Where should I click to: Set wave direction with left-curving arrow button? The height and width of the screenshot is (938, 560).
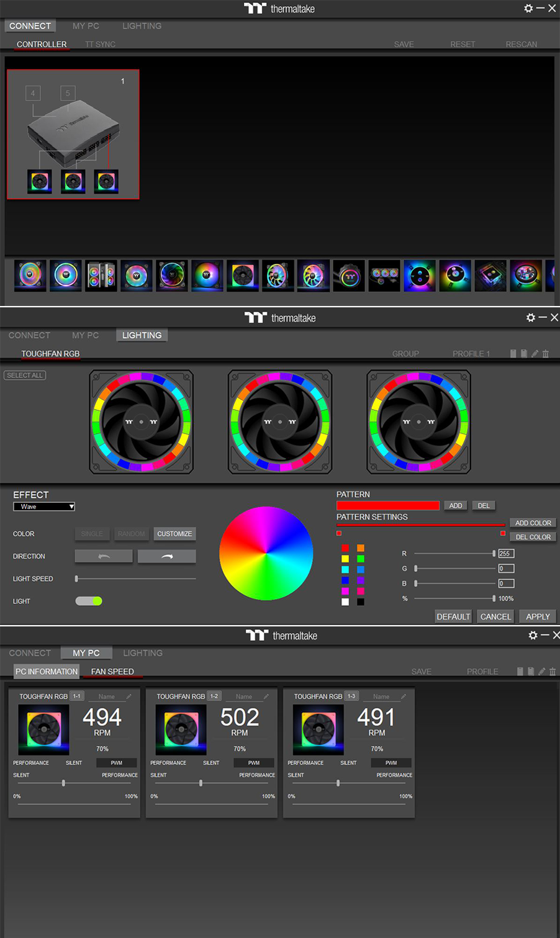click(x=104, y=556)
